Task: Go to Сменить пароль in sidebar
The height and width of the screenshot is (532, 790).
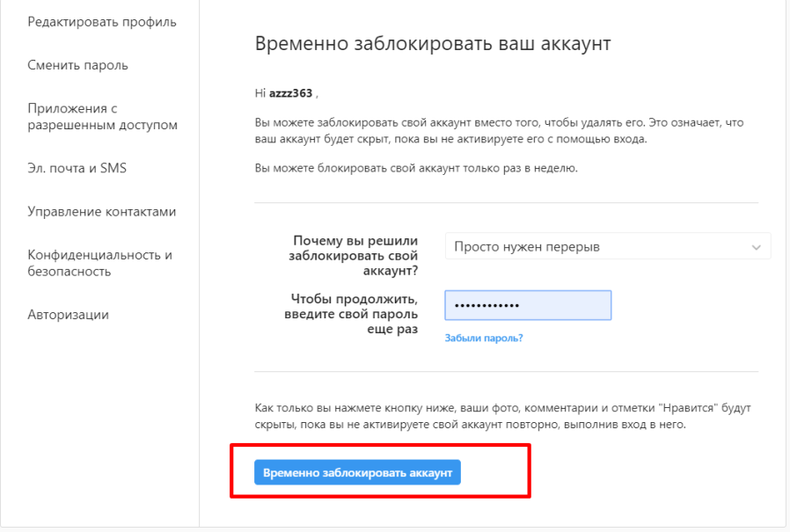Action: [x=77, y=65]
